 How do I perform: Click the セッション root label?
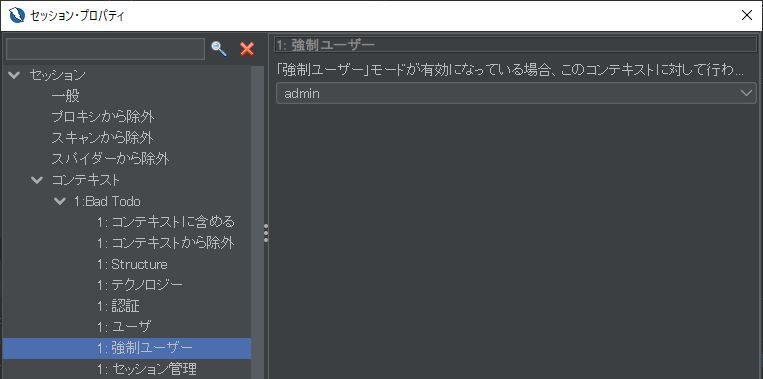57,75
